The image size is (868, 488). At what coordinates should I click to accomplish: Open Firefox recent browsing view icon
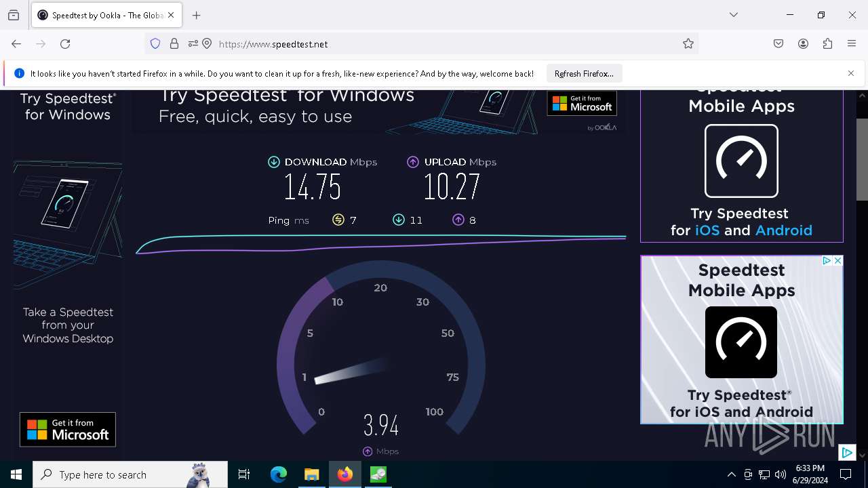[x=14, y=15]
